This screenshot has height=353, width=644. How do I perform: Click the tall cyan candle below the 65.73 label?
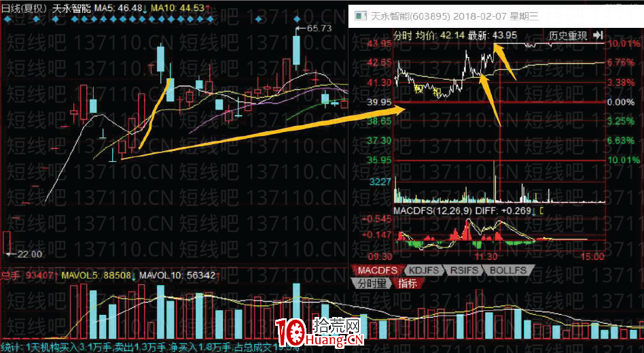tap(296, 50)
